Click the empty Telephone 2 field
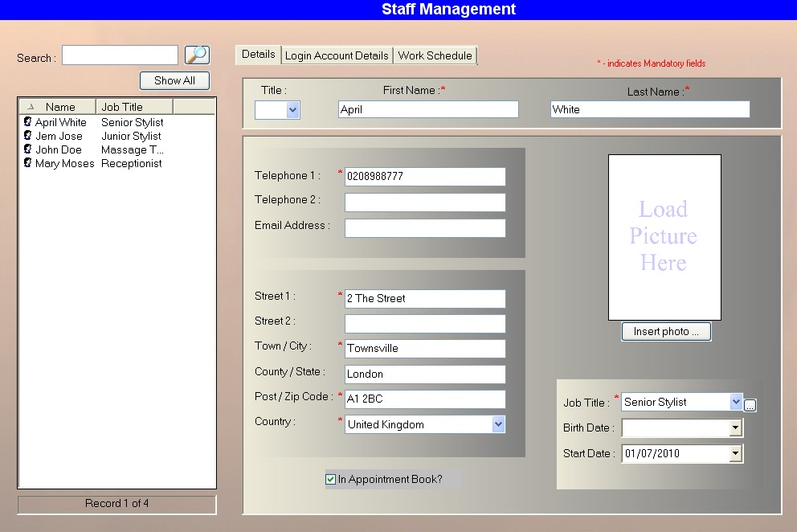 tap(425, 202)
